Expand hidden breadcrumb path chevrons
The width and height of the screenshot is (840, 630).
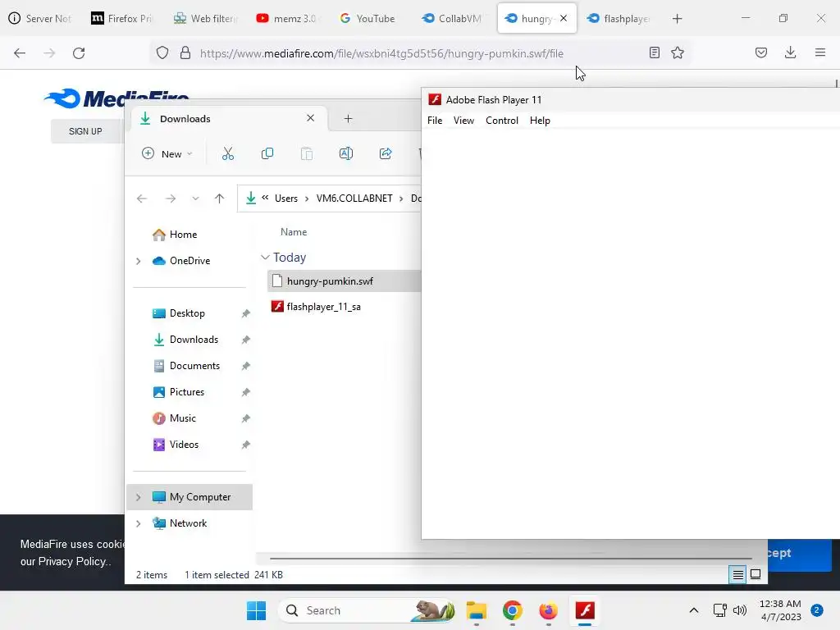(265, 198)
